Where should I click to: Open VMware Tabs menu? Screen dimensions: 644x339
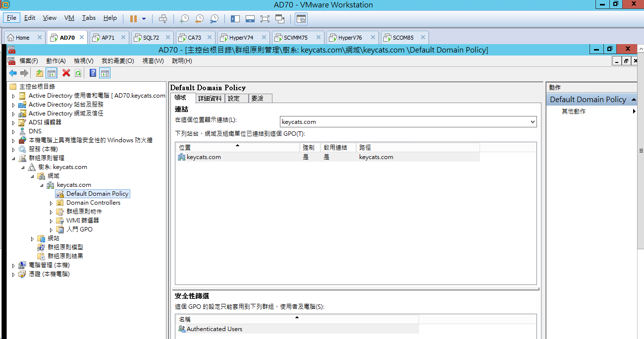point(89,18)
